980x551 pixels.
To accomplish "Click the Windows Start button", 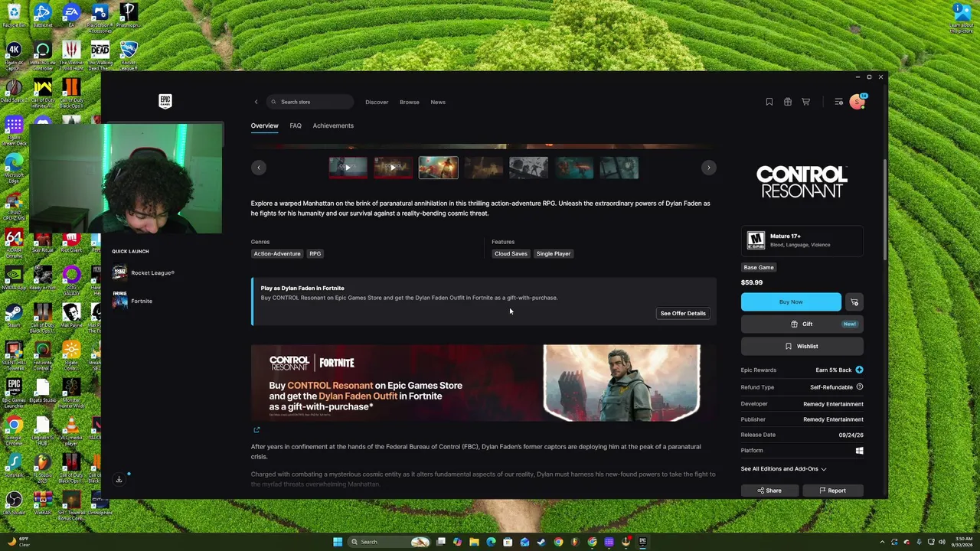I will (338, 542).
